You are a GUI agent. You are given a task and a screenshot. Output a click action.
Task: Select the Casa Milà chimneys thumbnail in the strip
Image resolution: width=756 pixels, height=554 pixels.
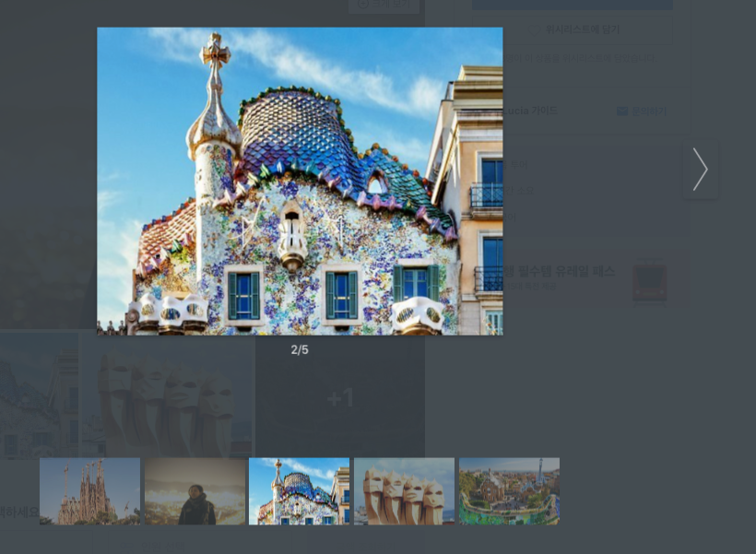405,491
